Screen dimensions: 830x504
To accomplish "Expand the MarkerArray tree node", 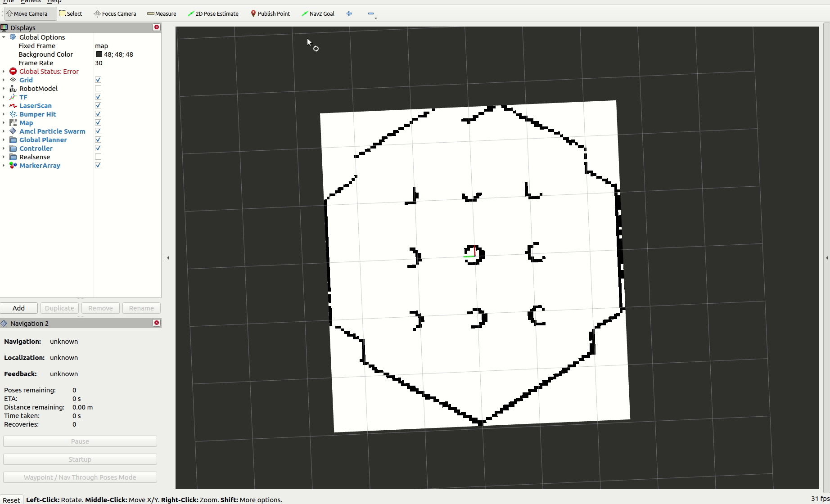I will 4,165.
